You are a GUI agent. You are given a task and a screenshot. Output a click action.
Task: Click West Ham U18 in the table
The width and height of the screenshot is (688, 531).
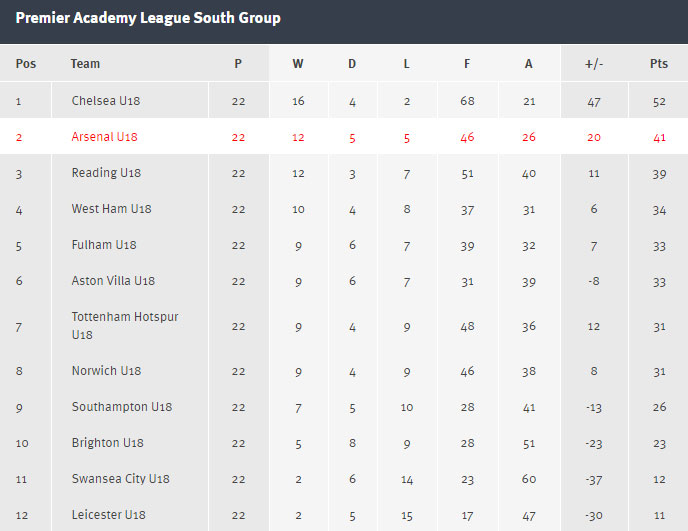pyautogui.click(x=111, y=209)
